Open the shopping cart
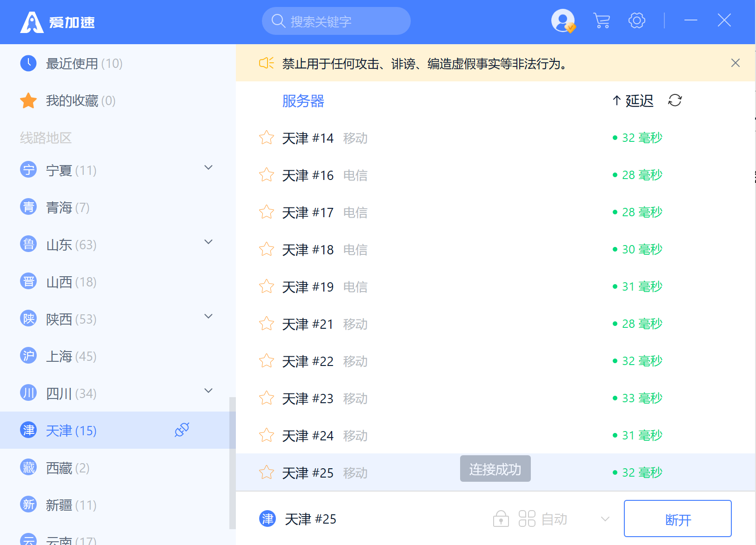 coord(602,21)
